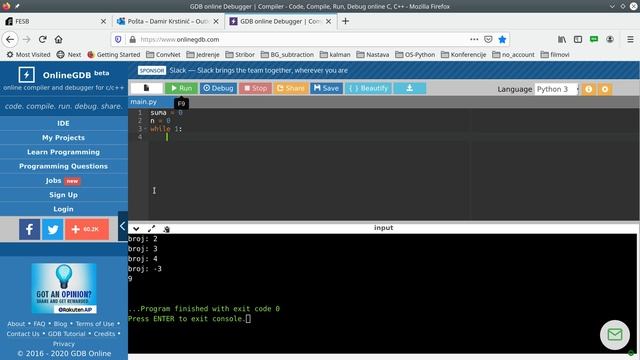Open the Rakuten AIP opinion advertisement

pyautogui.click(x=64, y=288)
